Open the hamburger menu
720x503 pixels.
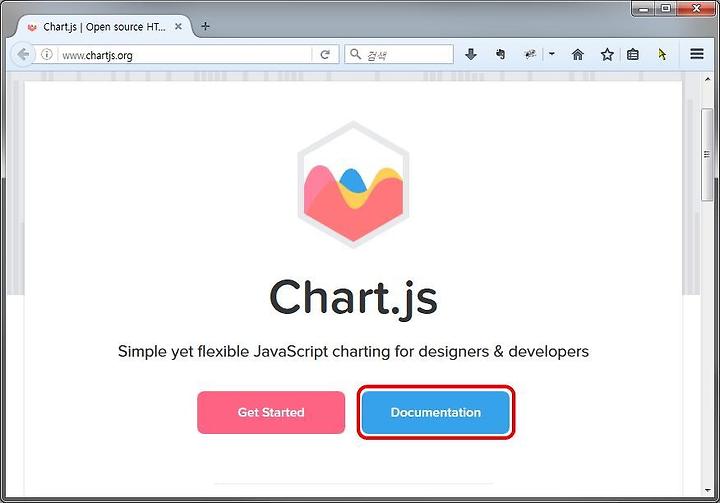coord(697,54)
